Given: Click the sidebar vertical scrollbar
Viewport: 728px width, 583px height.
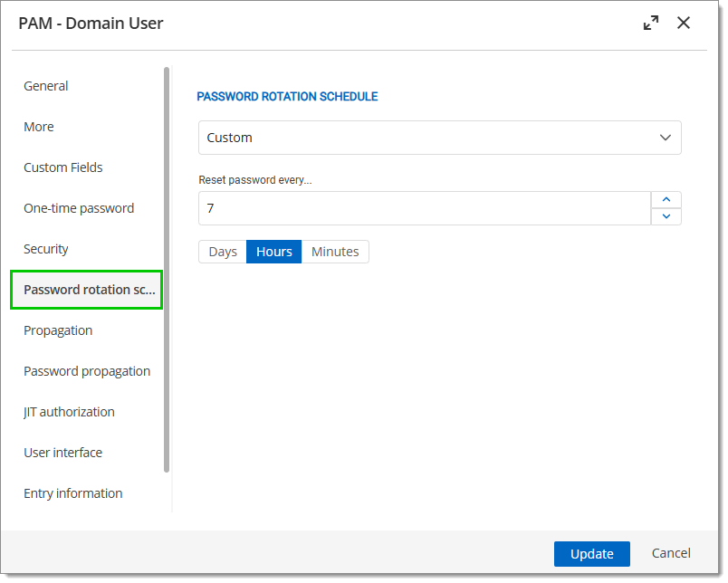Looking at the screenshot, I should click(x=167, y=269).
